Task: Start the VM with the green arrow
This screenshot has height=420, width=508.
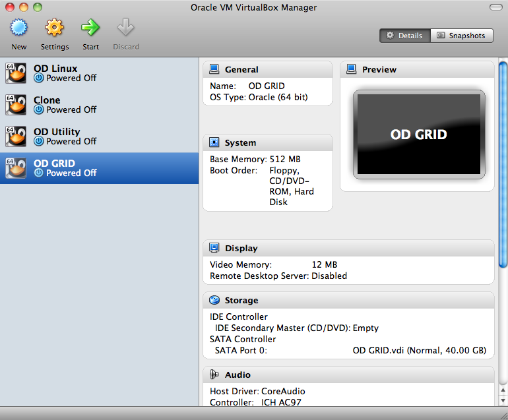Action: click(90, 27)
